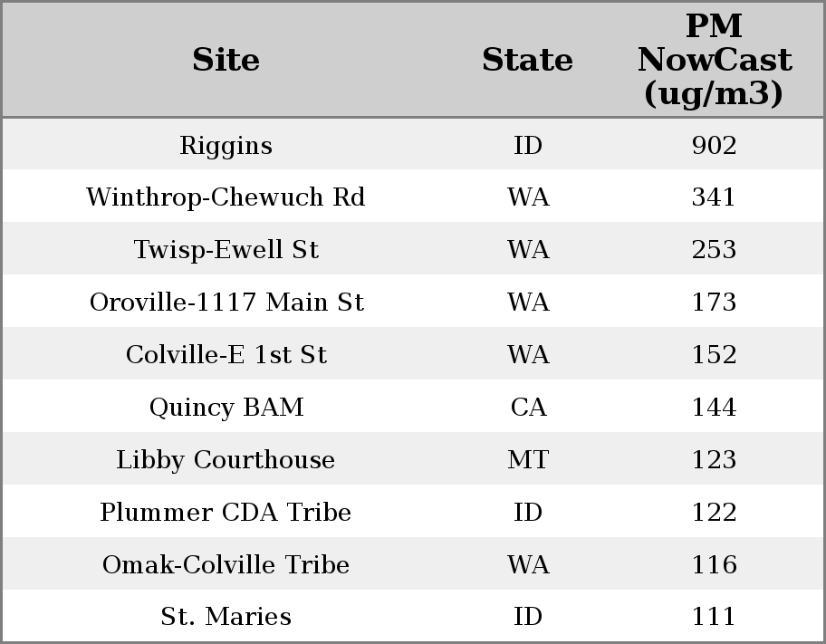Click the Colville-E 1st St site name
This screenshot has height=644, width=826.
pyautogui.click(x=226, y=355)
